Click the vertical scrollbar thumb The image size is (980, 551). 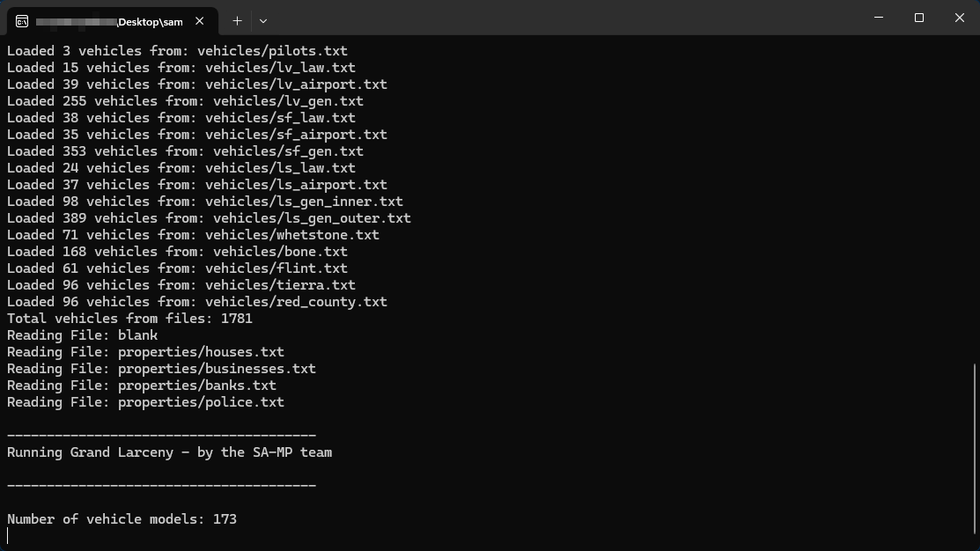pyautogui.click(x=975, y=449)
